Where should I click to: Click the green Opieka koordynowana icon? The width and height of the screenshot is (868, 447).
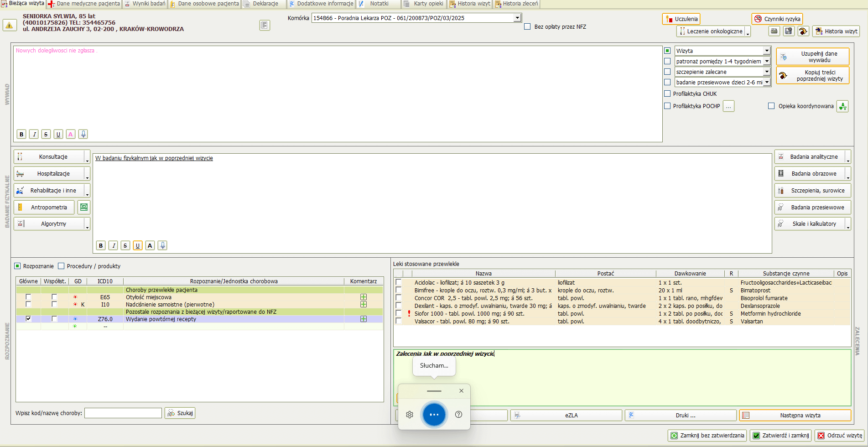click(x=842, y=106)
